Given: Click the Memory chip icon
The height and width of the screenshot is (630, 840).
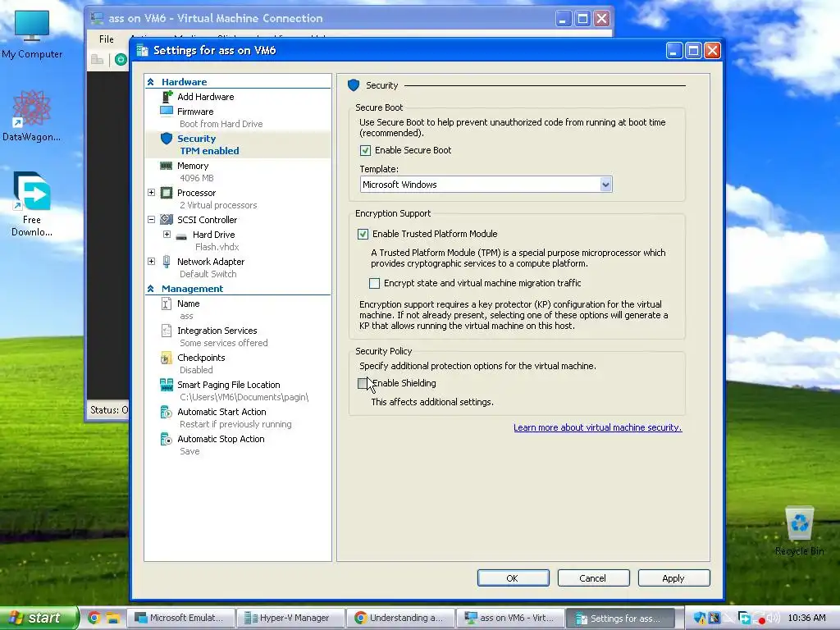Looking at the screenshot, I should [x=167, y=166].
